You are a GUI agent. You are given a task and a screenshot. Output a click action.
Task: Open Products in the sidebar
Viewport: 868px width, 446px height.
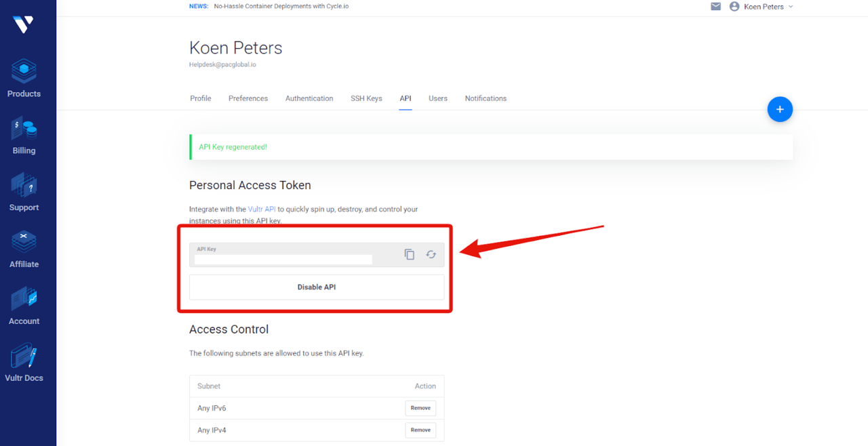tap(24, 70)
